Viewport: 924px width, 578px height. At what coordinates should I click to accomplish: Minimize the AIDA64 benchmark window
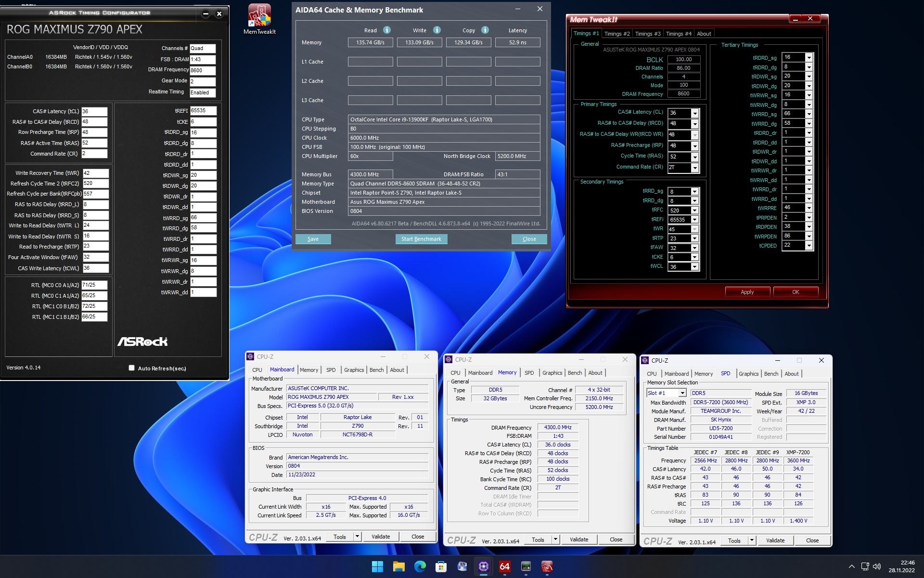(518, 9)
